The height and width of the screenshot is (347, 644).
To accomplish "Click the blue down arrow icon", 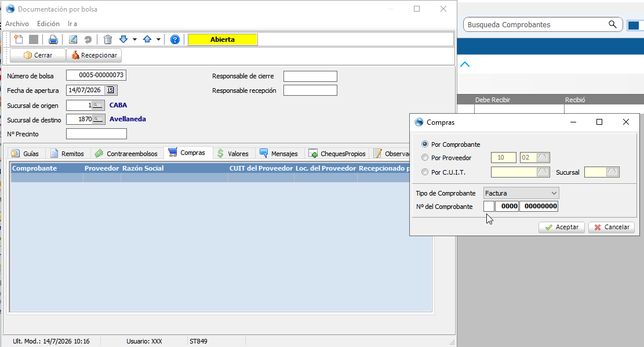I will [123, 39].
